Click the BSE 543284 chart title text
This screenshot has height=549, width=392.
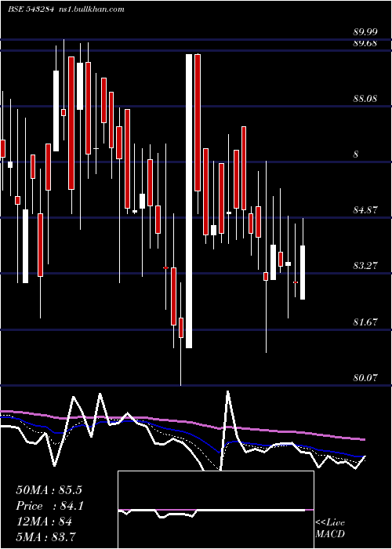31,9
